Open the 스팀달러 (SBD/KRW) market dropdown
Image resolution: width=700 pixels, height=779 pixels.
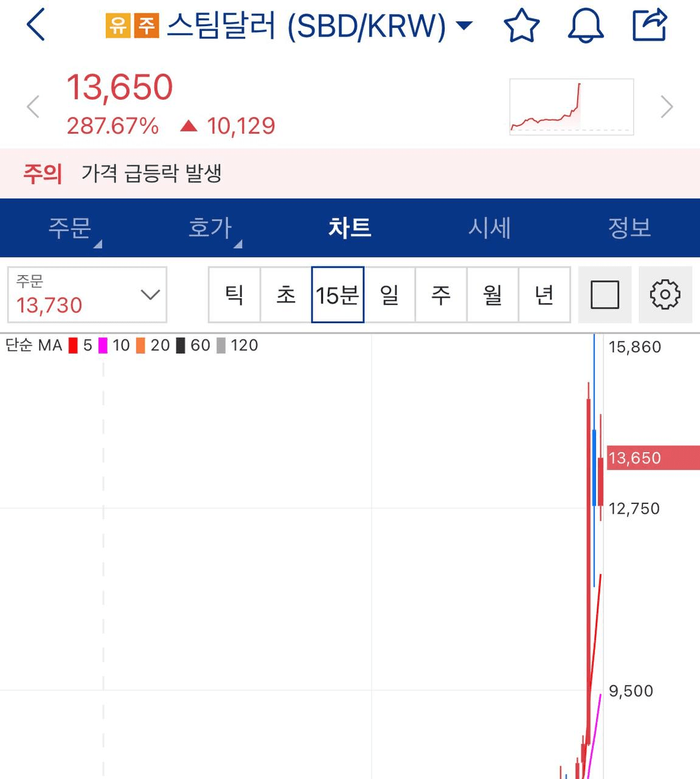coord(289,26)
